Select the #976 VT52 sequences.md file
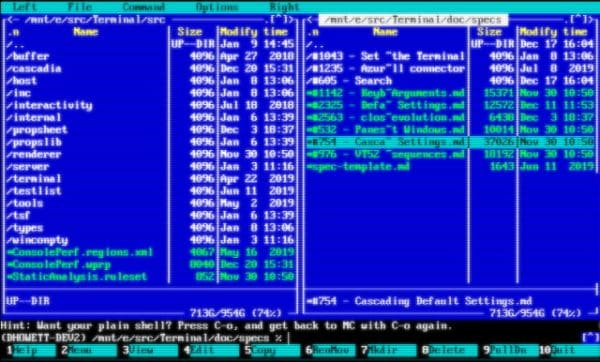Viewport: 600px width, 362px height. tap(450, 154)
